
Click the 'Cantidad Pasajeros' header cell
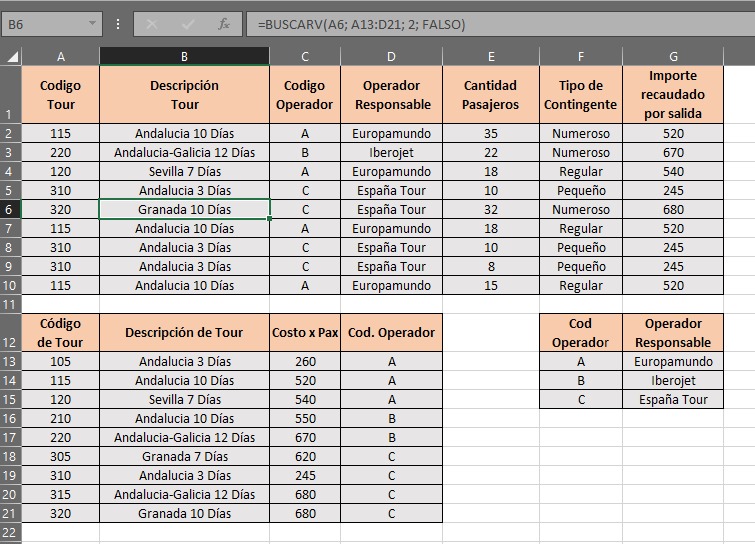(x=491, y=95)
